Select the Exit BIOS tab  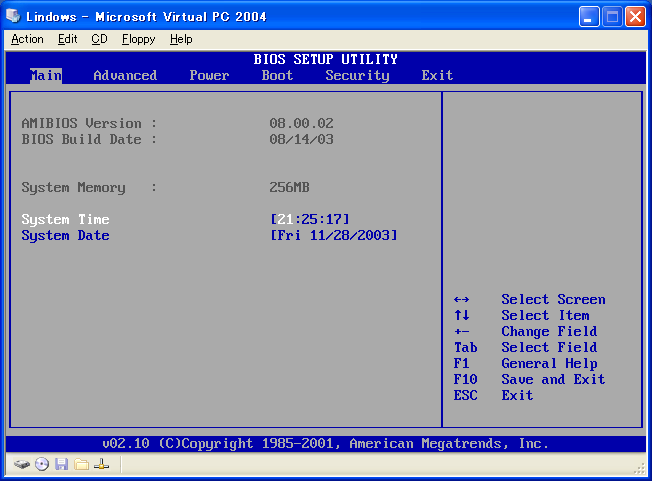click(437, 75)
